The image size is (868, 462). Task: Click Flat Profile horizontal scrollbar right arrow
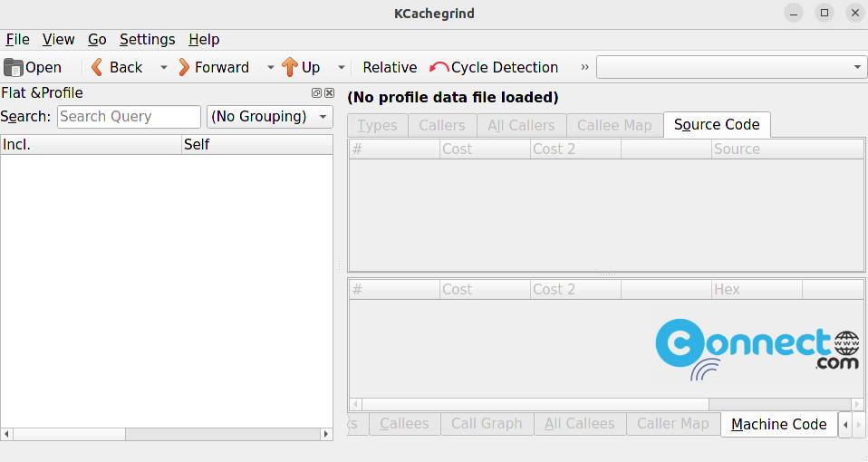pos(326,434)
